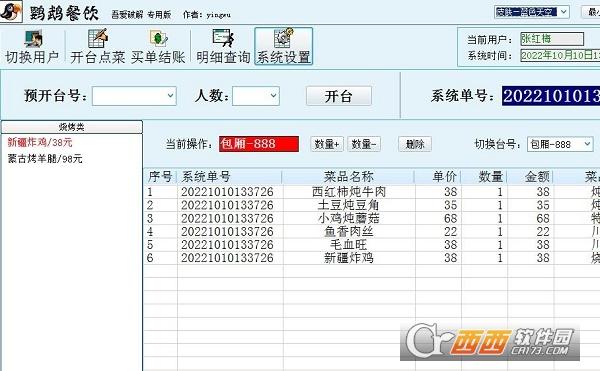Open the 明细查询 detail query icon
The width and height of the screenshot is (600, 371).
coord(223,47)
